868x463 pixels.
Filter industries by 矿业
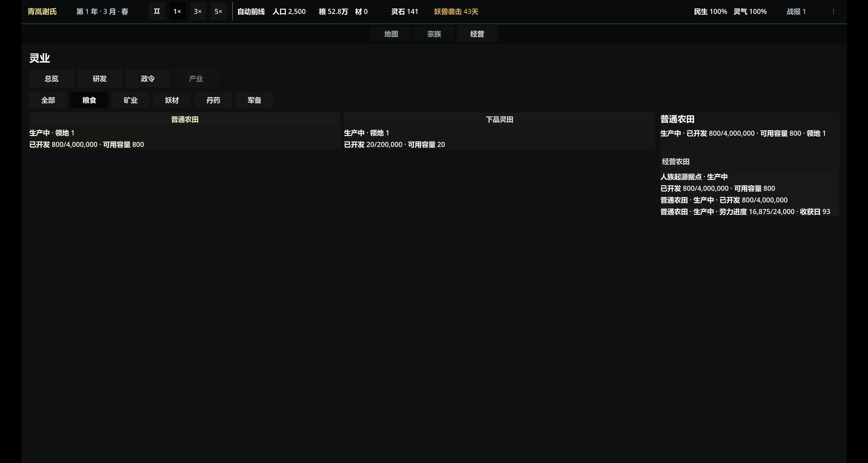[130, 100]
